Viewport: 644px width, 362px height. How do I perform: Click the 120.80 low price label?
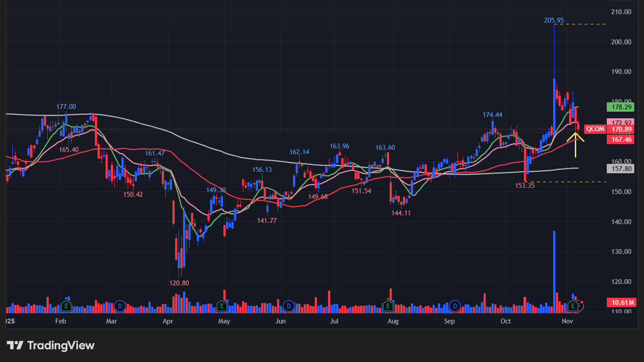180,283
